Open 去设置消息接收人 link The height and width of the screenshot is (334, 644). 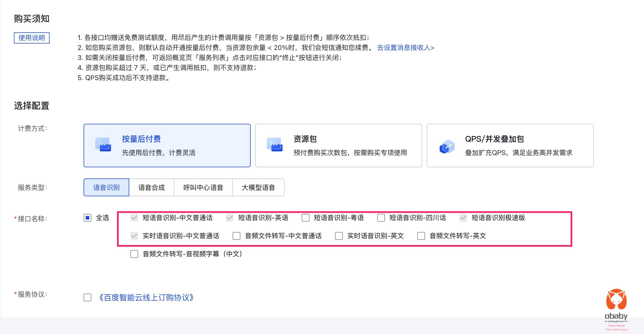point(406,48)
